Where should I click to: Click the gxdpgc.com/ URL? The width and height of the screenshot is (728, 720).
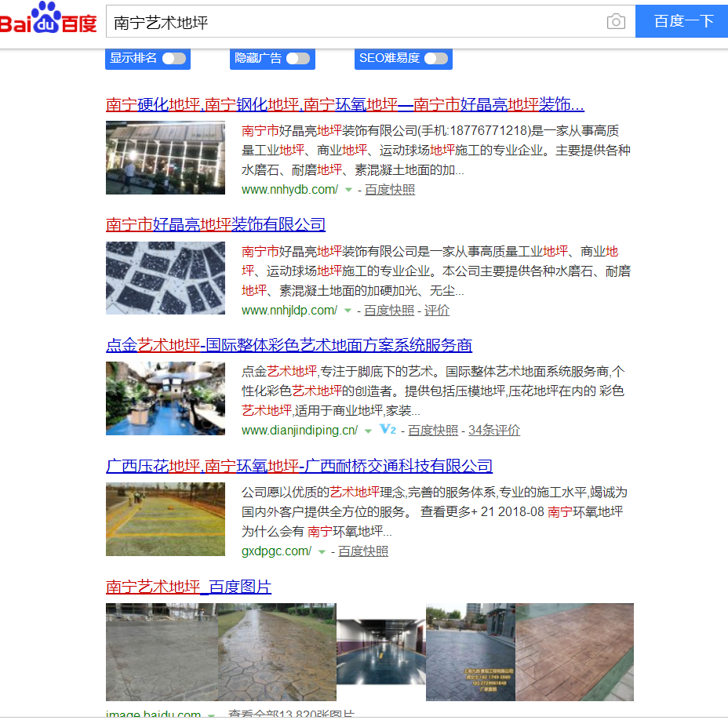(276, 551)
